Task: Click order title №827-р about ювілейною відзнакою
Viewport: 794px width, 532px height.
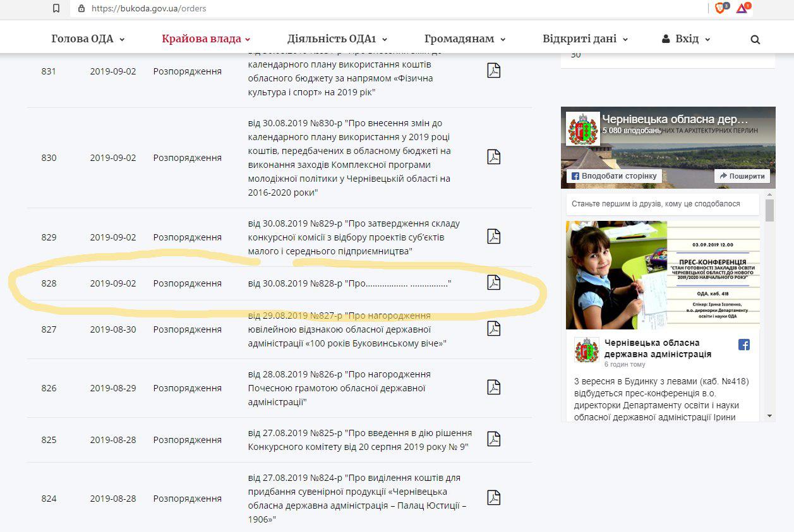Action: tap(347, 329)
